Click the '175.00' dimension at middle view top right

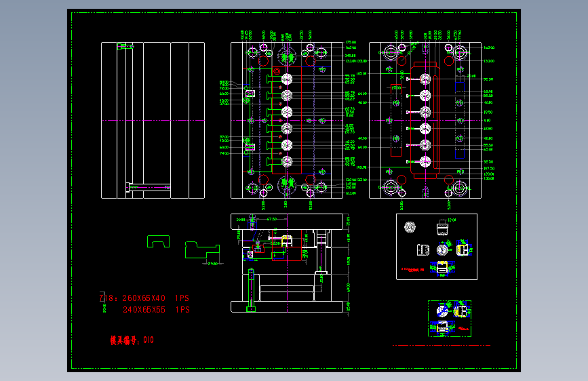click(351, 43)
